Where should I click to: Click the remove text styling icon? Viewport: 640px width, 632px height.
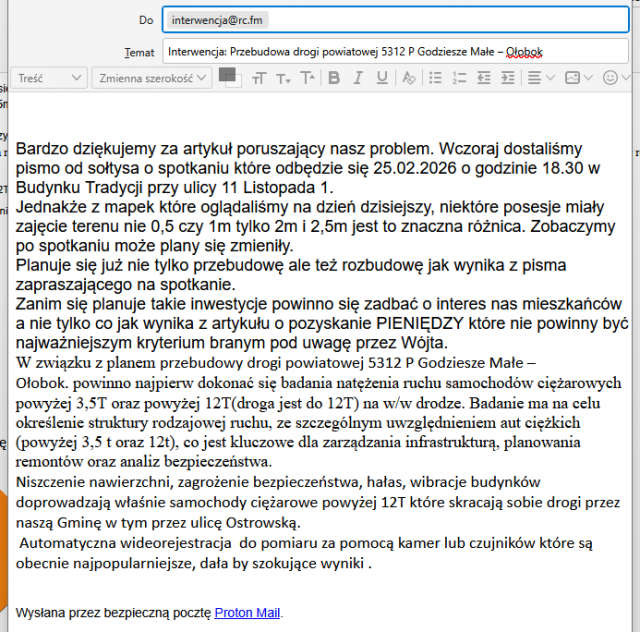coord(409,78)
